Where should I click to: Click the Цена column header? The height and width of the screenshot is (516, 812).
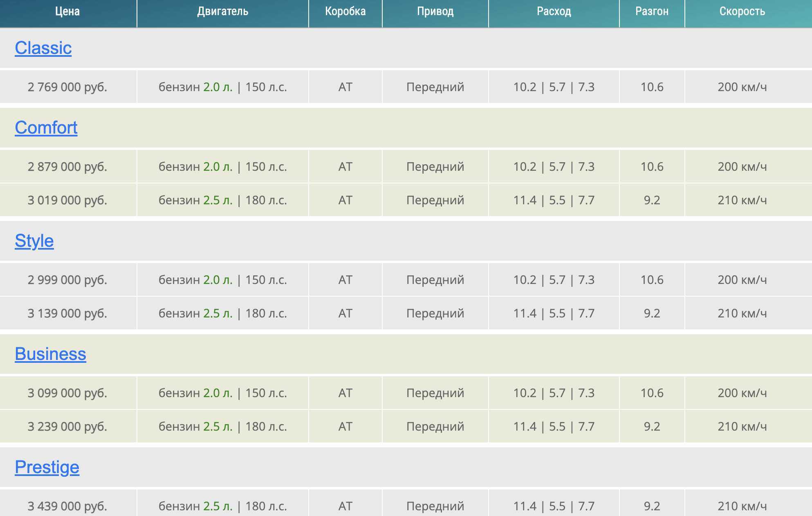click(x=67, y=11)
